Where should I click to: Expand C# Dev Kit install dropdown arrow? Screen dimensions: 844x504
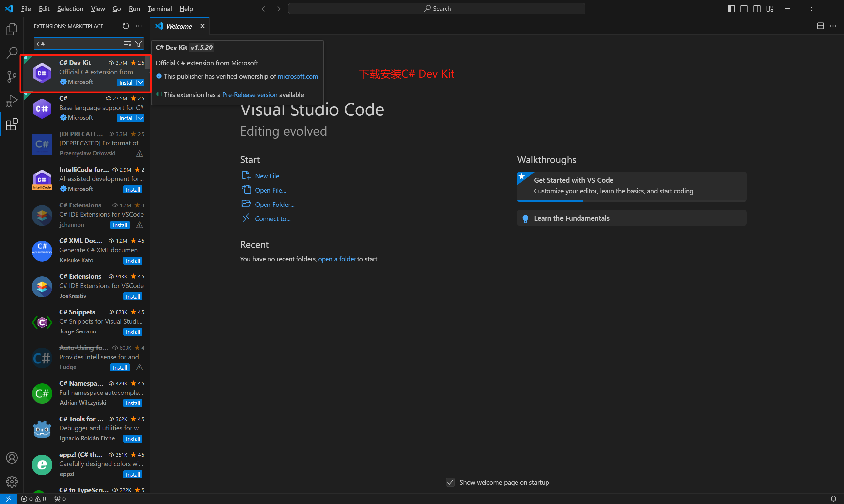(x=141, y=82)
